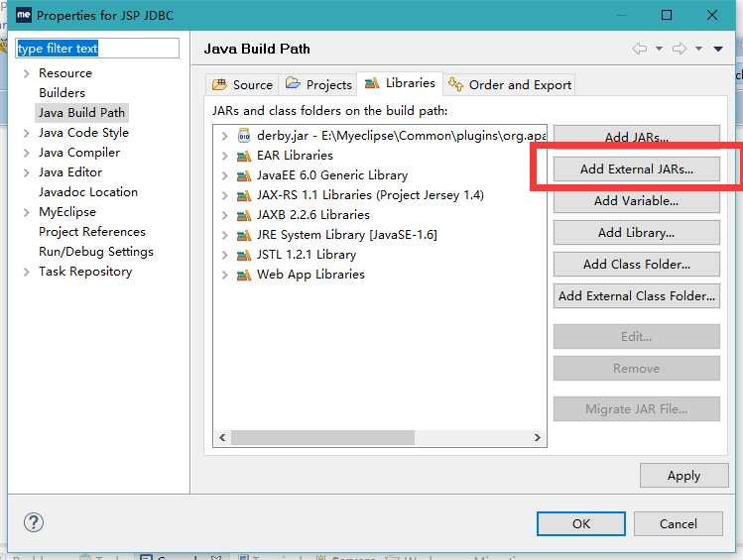743x560 pixels.
Task: Expand the JRE System Library entry
Action: pyautogui.click(x=224, y=235)
